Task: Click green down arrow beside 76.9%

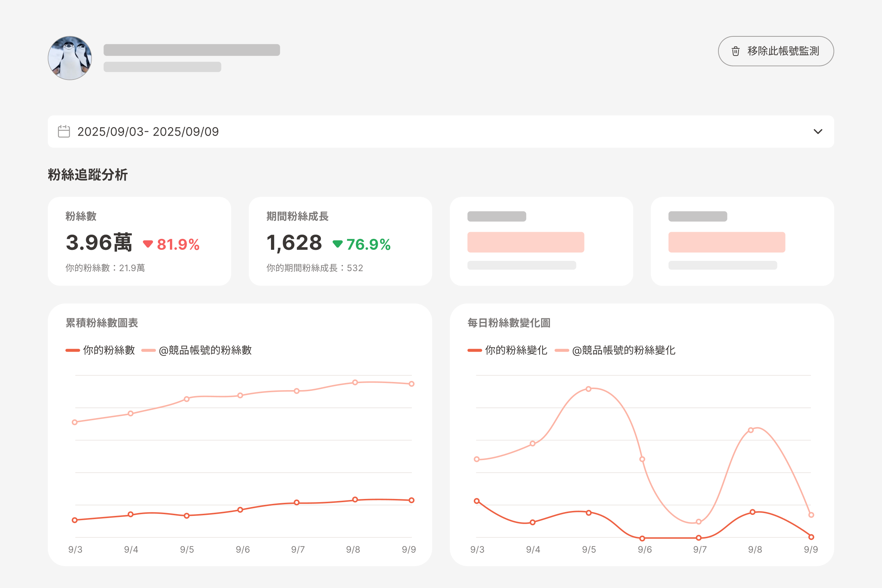Action: pos(337,244)
